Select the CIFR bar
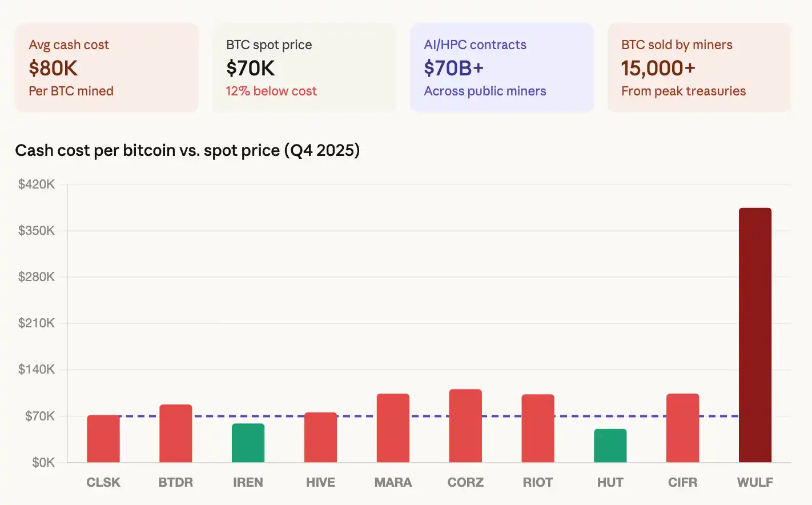 tap(682, 428)
